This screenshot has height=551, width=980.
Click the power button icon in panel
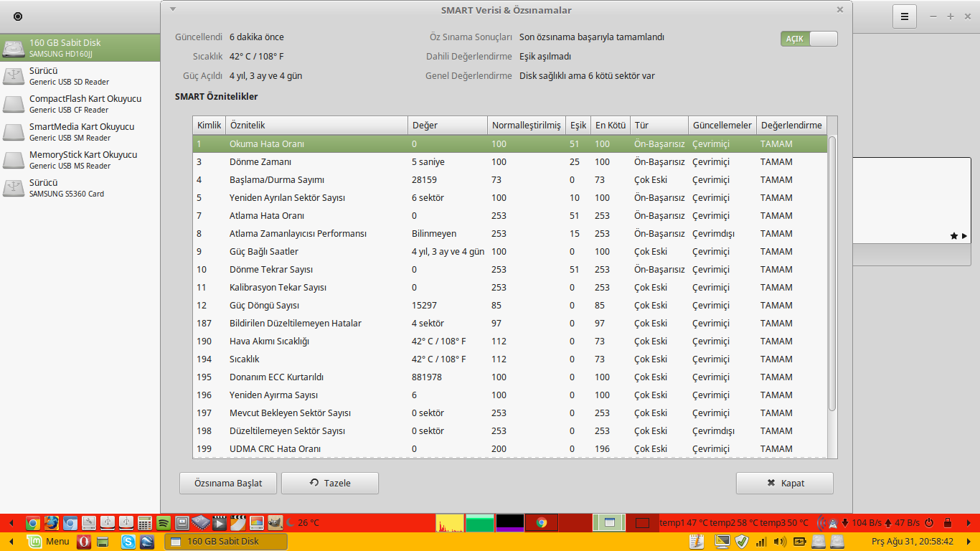point(928,523)
